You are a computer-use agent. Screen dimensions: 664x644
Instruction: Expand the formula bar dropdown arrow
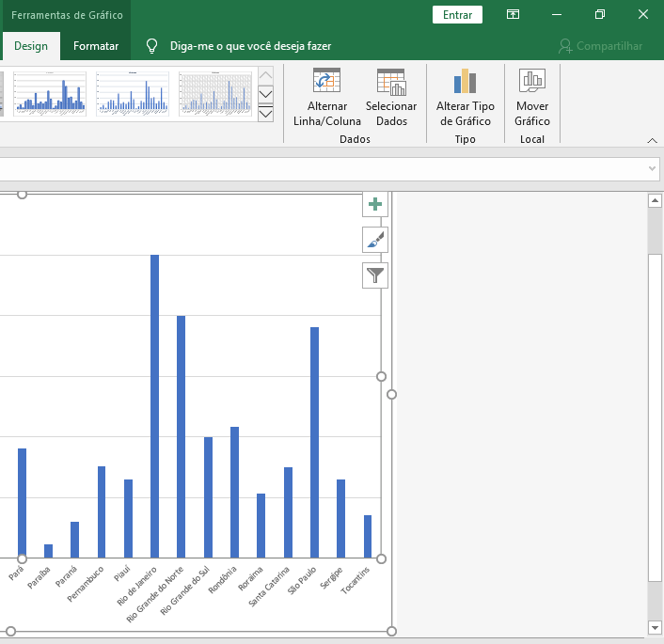pos(653,168)
